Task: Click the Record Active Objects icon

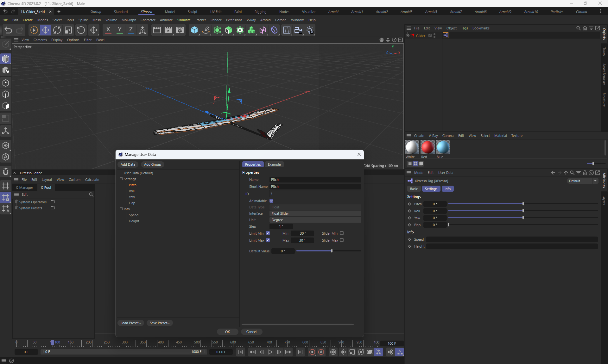Action: pyautogui.click(x=312, y=352)
